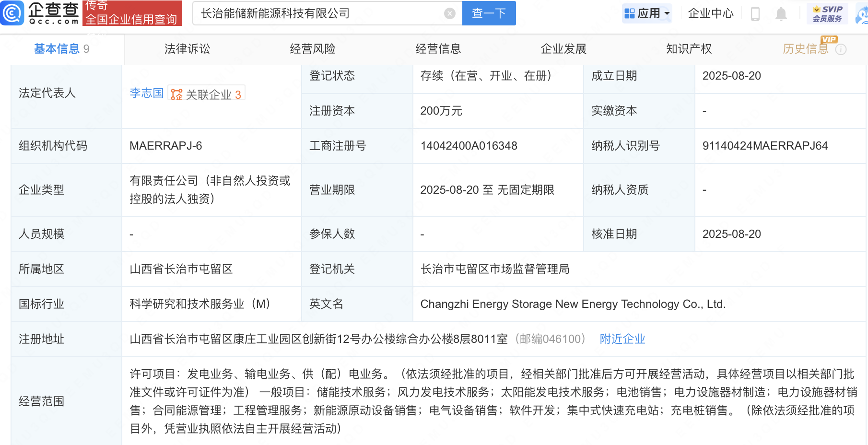Click the 邮编046100 postal code text
Viewport: 868px width, 445px height.
pos(550,339)
